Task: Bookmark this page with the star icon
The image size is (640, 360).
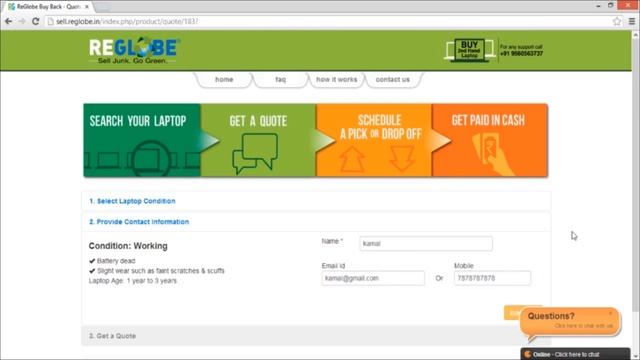Action: coord(617,21)
